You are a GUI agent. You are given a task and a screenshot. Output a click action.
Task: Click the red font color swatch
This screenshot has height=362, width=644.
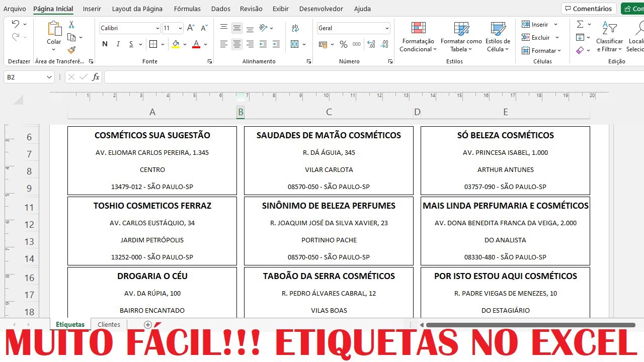[x=196, y=44]
